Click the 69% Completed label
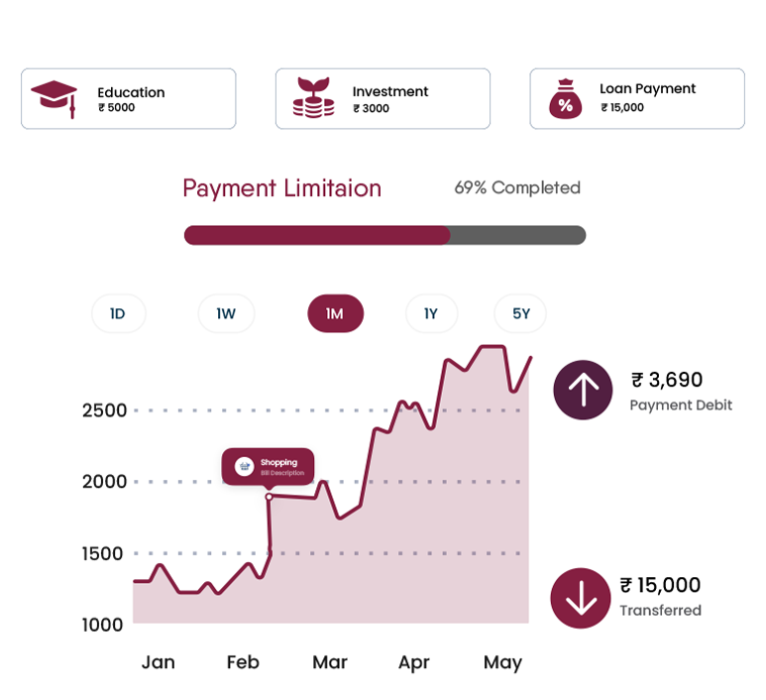 coord(517,187)
